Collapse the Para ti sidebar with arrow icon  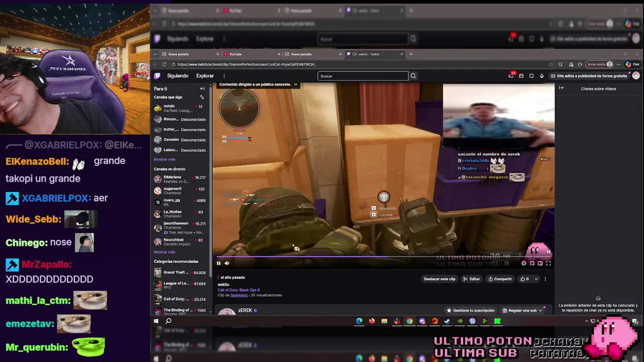point(202,88)
